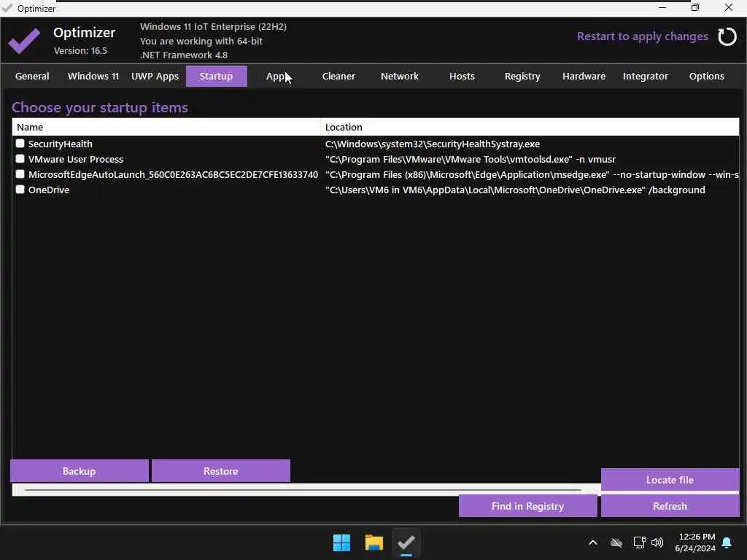Open File Explorer from the taskbar
The width and height of the screenshot is (747, 560).
click(x=374, y=542)
